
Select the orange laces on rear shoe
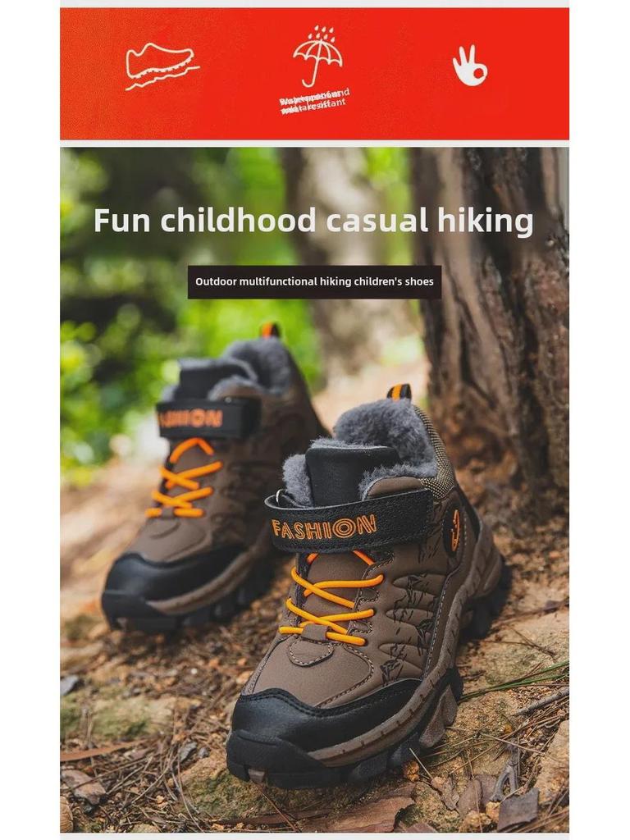[185, 478]
